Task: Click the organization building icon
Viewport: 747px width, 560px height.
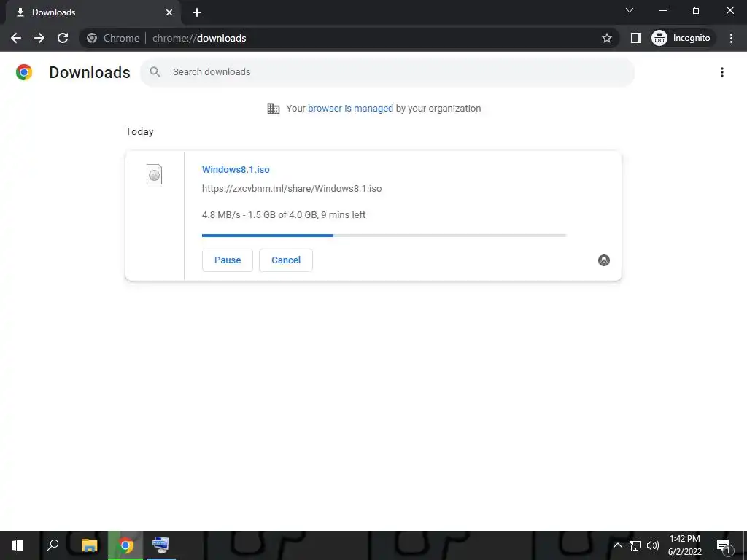Action: click(x=274, y=109)
